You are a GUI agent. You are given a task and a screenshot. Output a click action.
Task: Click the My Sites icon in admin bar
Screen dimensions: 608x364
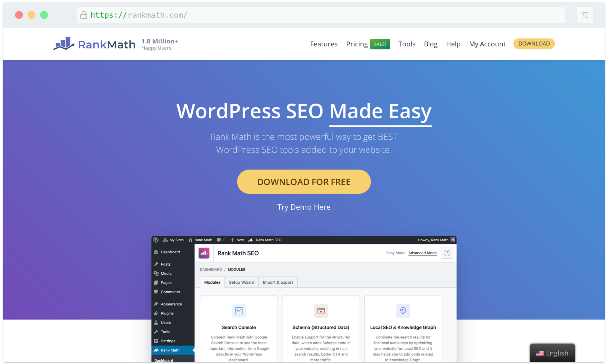click(165, 240)
